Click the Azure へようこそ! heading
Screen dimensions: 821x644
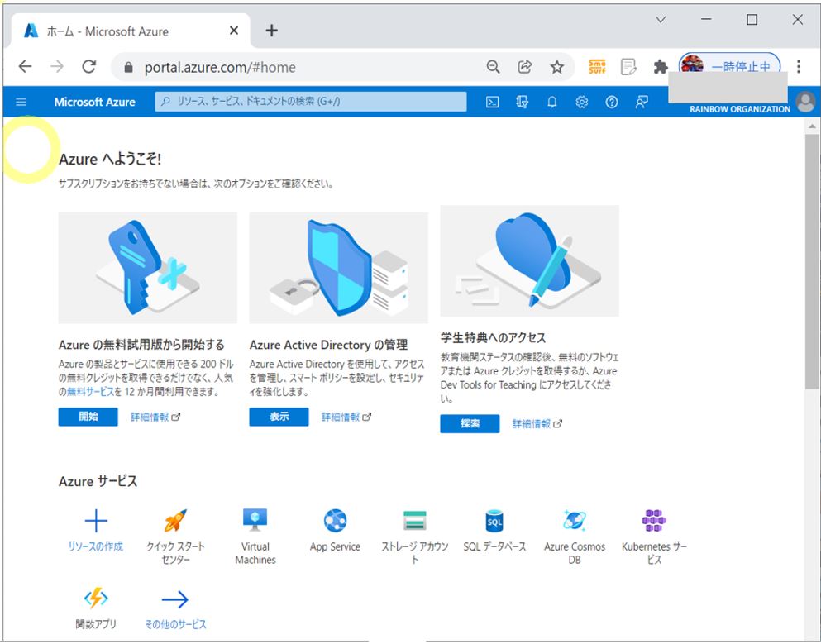110,159
